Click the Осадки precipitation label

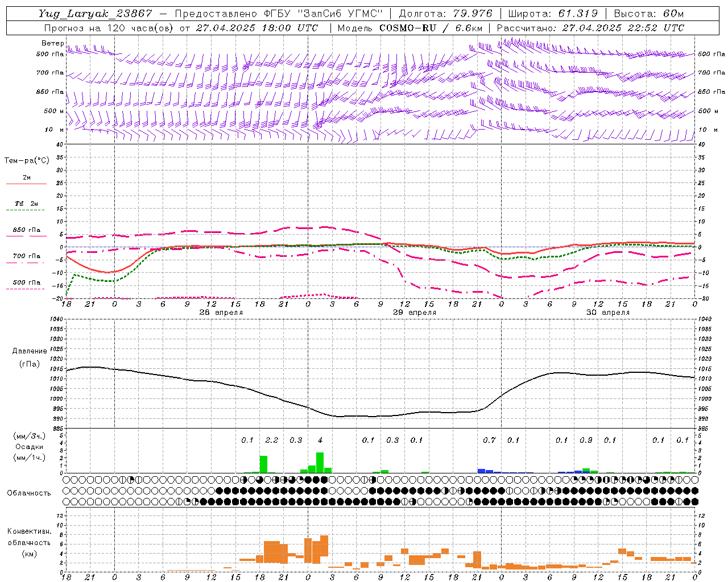tap(29, 447)
